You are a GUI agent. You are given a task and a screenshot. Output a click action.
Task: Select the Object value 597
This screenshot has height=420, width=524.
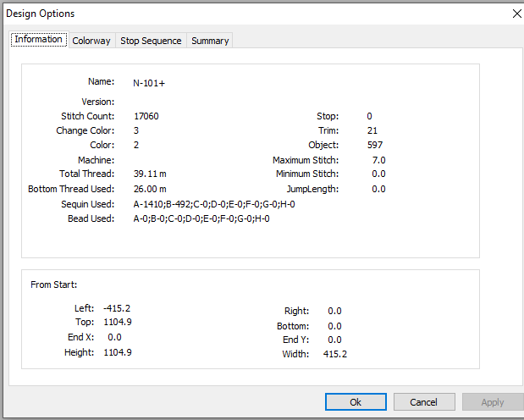375,145
